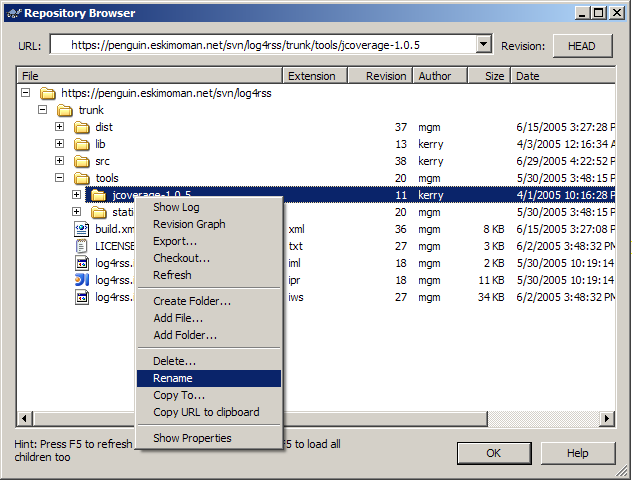Collapse the root repository node
Image resolution: width=632 pixels, height=481 pixels.
(25, 93)
